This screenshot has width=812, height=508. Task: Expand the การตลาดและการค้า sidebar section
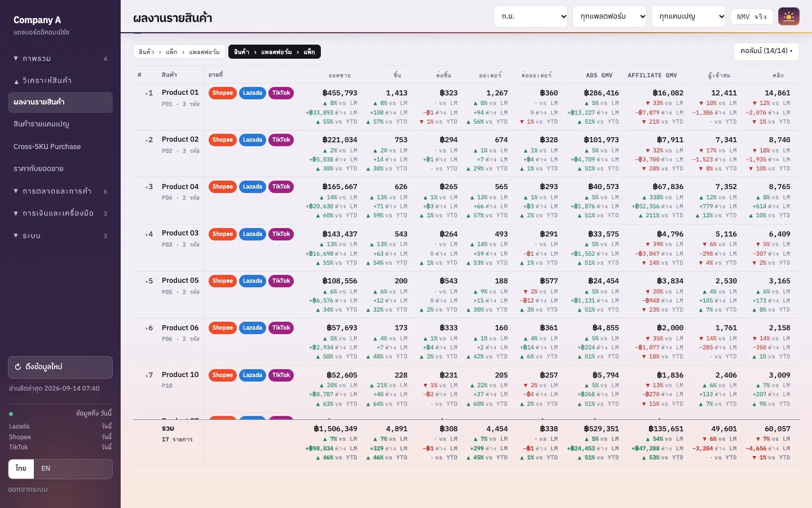60,191
